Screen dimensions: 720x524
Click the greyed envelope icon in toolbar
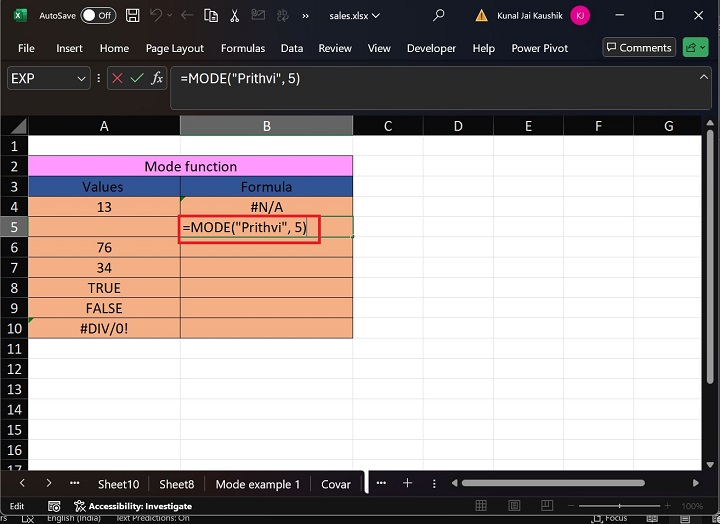tap(258, 15)
